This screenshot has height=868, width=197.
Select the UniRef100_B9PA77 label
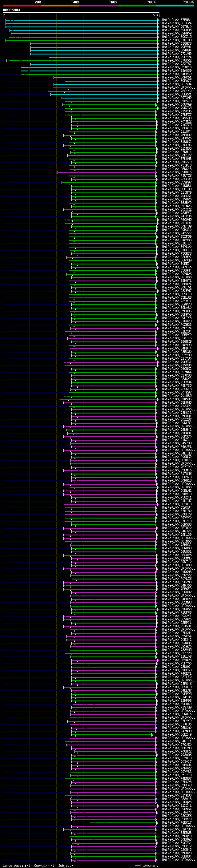177,81
